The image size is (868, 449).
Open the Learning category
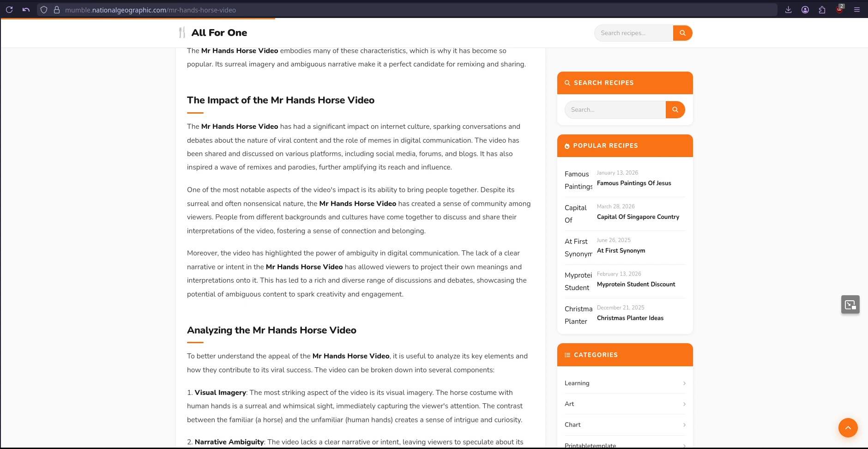577,383
